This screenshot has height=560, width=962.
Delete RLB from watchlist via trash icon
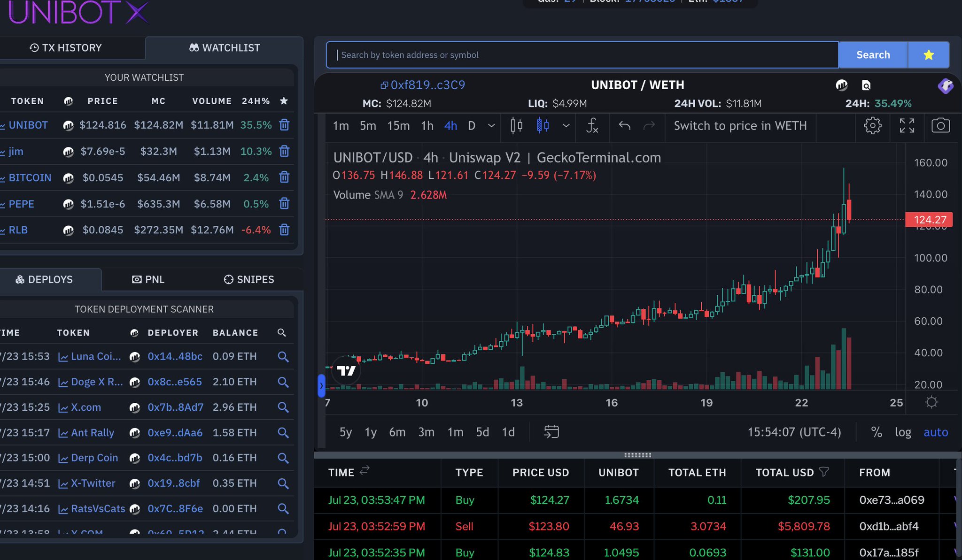click(x=285, y=230)
